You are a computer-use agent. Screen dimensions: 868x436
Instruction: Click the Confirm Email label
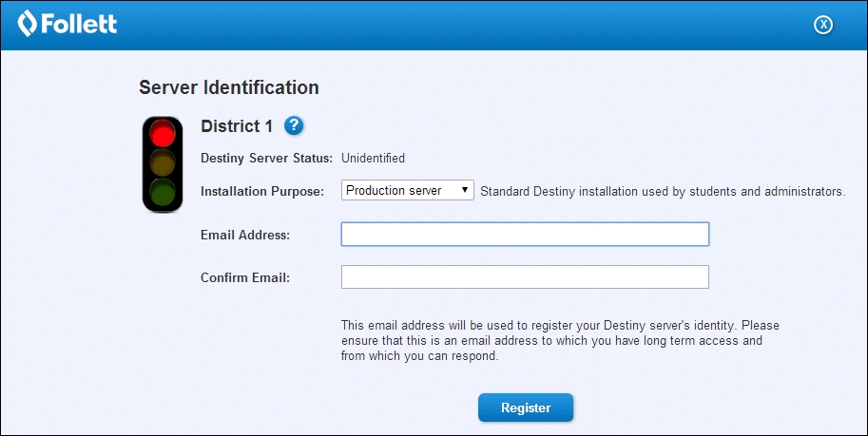(245, 277)
